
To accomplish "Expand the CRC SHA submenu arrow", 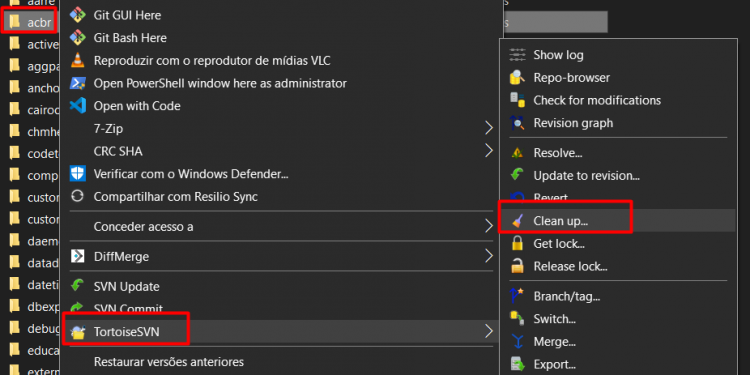I will click(489, 151).
